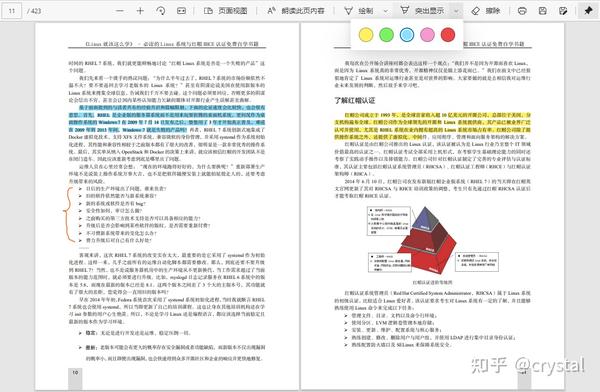
Task: Choose the green highlight color
Action: tap(386, 34)
